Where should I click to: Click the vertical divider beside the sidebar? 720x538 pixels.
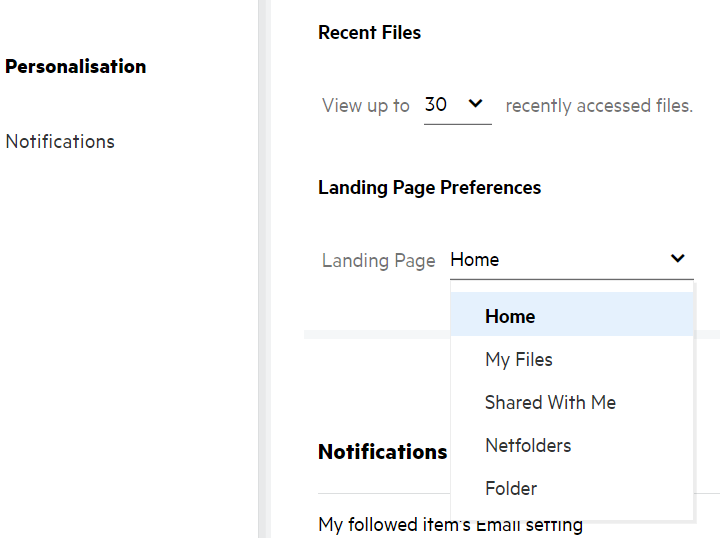264,269
